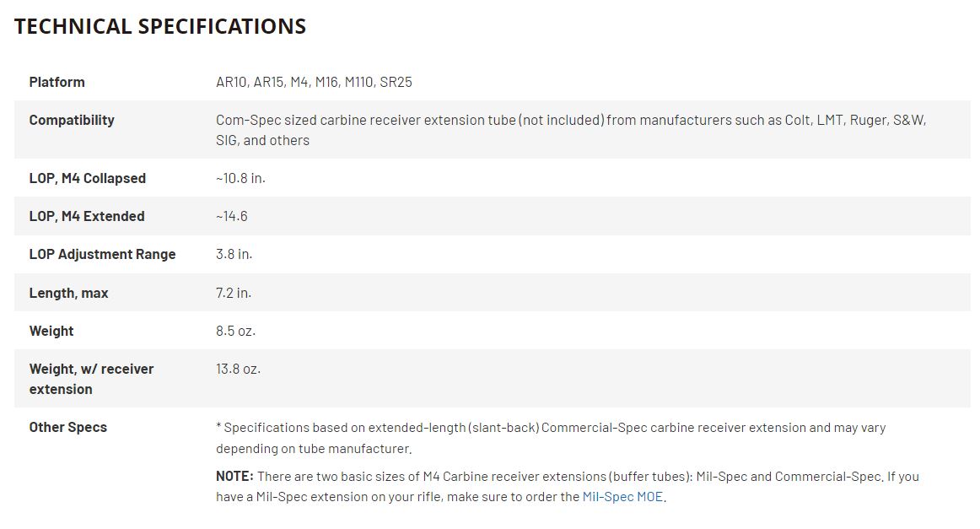Click the Com-Spec sized carbine description text
980x529 pixels.
(571, 130)
